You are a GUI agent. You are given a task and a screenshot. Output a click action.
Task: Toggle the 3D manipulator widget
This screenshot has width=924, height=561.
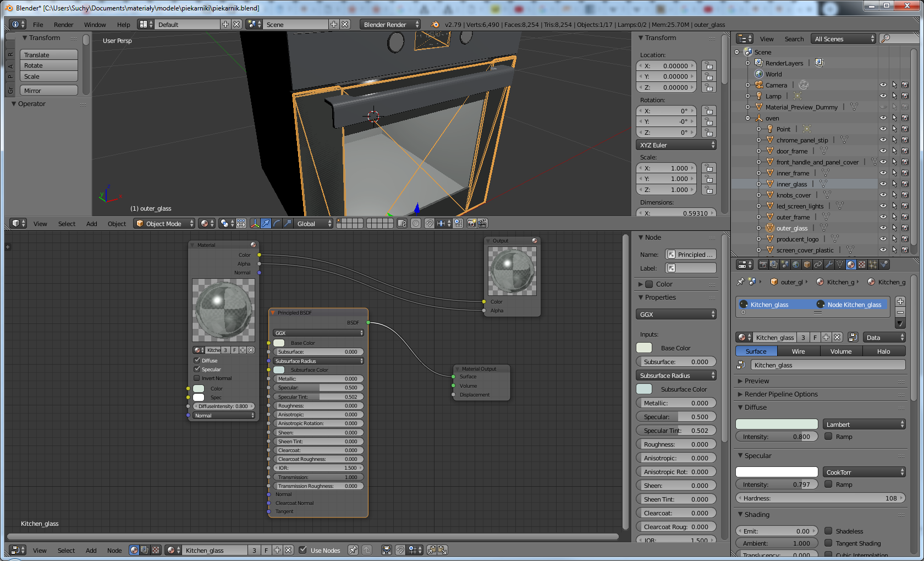[255, 223]
